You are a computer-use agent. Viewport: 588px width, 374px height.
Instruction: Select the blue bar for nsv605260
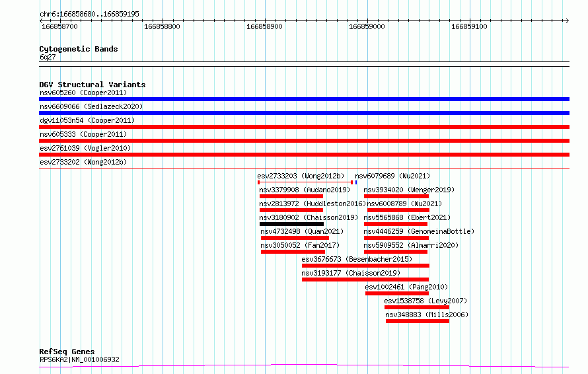pos(304,99)
